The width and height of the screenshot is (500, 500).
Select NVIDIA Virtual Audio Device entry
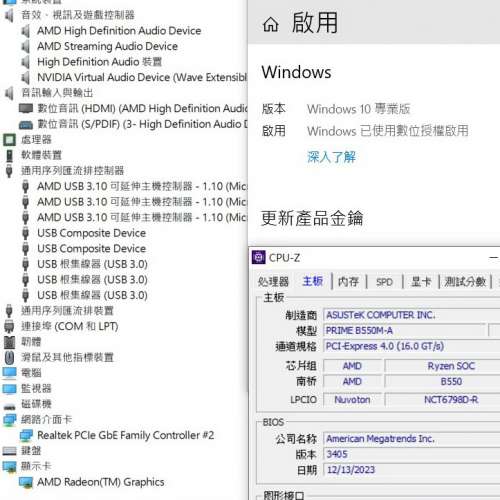(x=142, y=78)
